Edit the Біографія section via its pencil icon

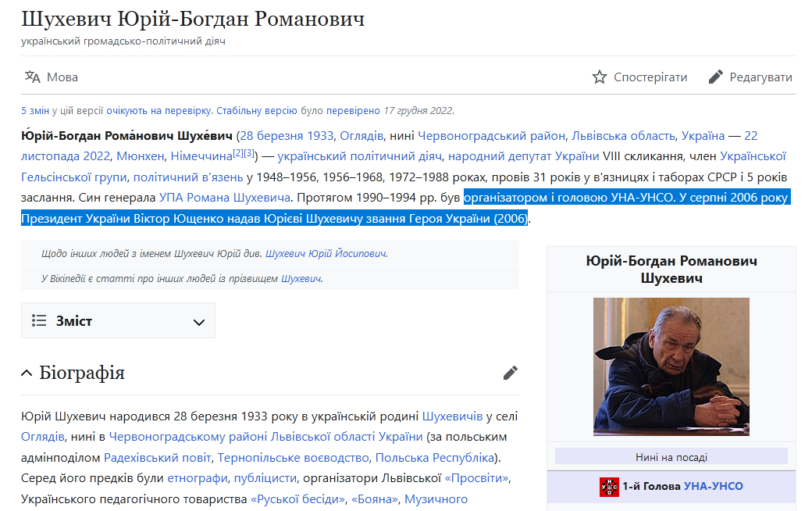pos(510,373)
